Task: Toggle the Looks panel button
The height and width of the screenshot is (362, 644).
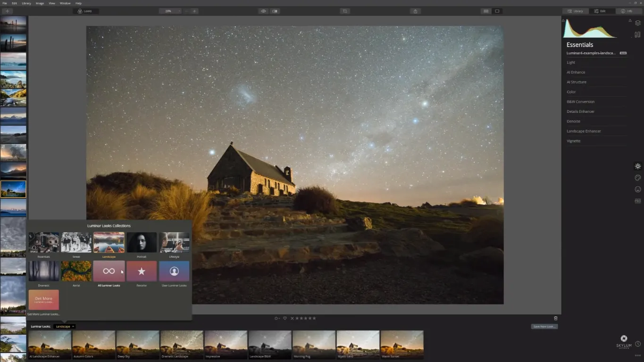Action: pos(85,11)
